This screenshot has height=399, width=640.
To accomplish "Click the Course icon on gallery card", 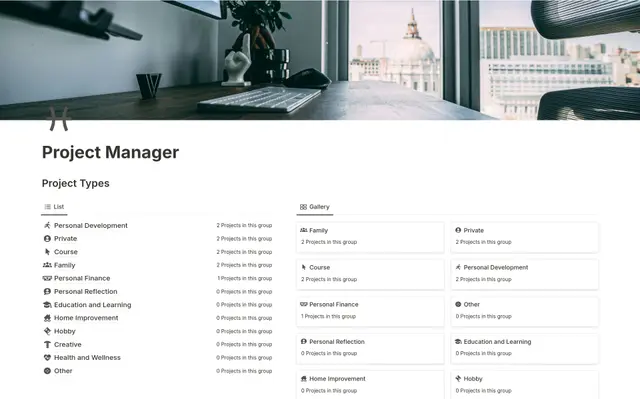I will [x=304, y=267].
